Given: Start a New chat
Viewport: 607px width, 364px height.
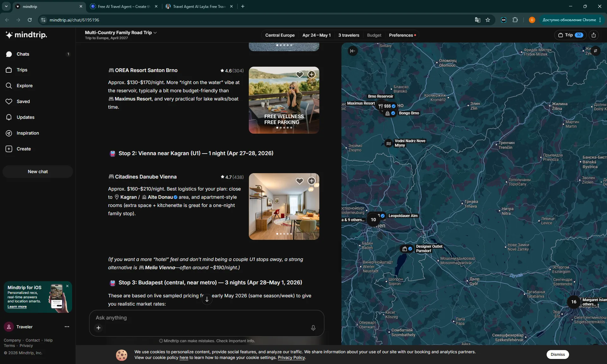Looking at the screenshot, I should point(38,172).
